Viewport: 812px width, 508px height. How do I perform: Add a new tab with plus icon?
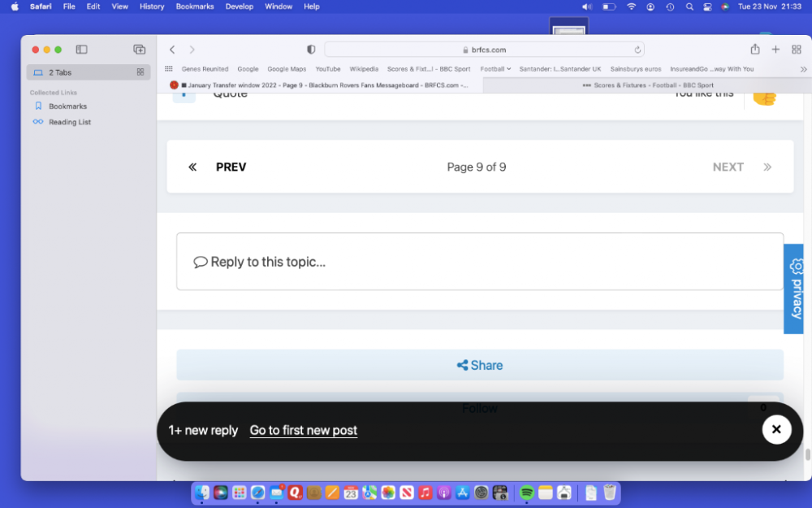775,50
